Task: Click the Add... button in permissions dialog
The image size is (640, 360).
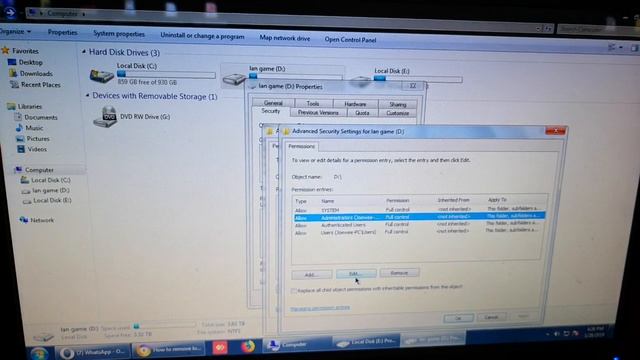Action: pyautogui.click(x=311, y=275)
